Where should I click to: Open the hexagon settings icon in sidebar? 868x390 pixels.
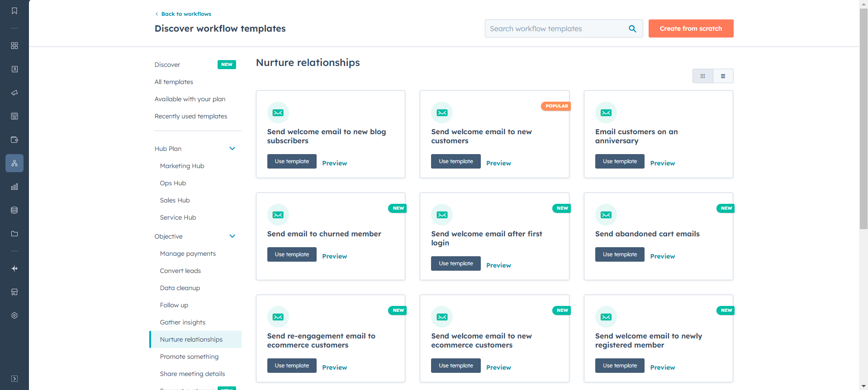[14, 315]
